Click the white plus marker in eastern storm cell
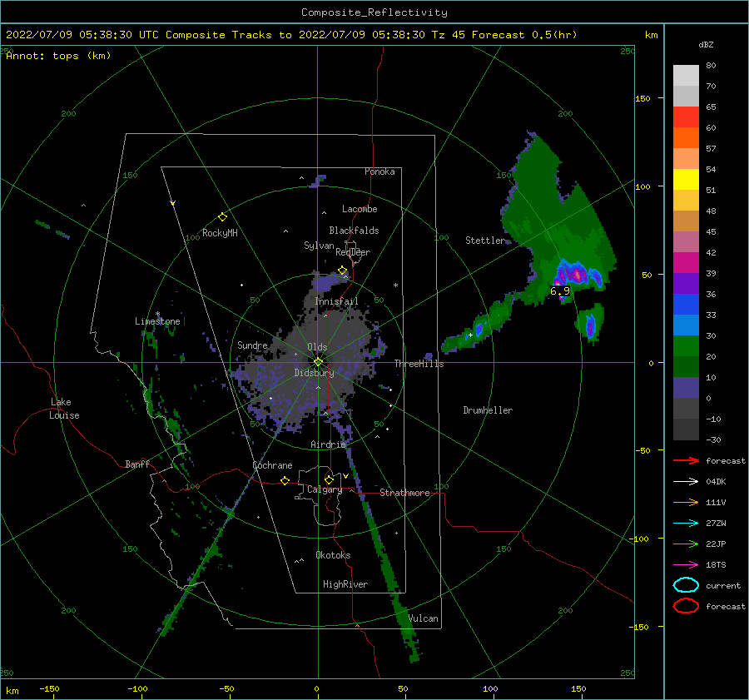The width and height of the screenshot is (749, 700). point(470,335)
